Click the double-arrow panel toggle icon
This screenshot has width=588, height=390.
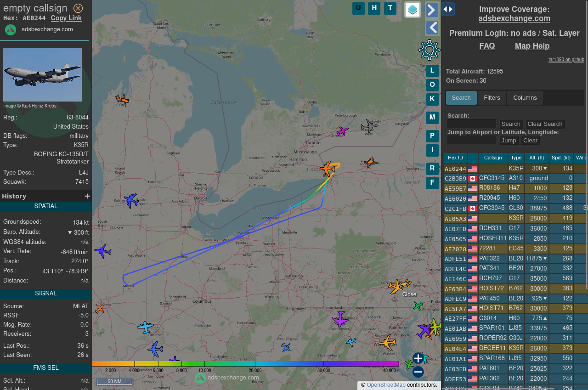tap(448, 9)
